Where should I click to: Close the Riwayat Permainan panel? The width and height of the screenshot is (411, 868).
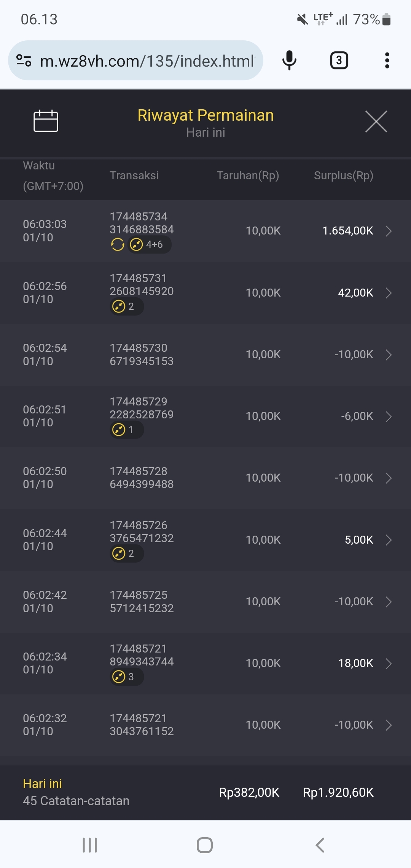[x=376, y=121]
